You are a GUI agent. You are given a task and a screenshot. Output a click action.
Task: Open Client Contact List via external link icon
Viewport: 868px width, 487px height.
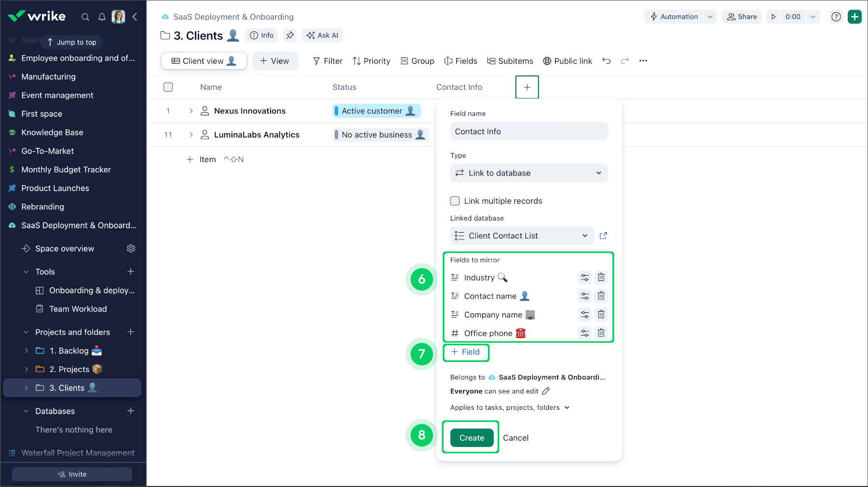(x=603, y=236)
